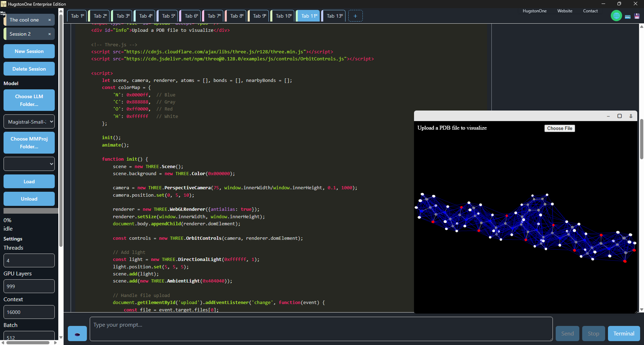Screen dimensions: 644x345
Task: Close the 'Session 2' session
Action: pyautogui.click(x=49, y=34)
